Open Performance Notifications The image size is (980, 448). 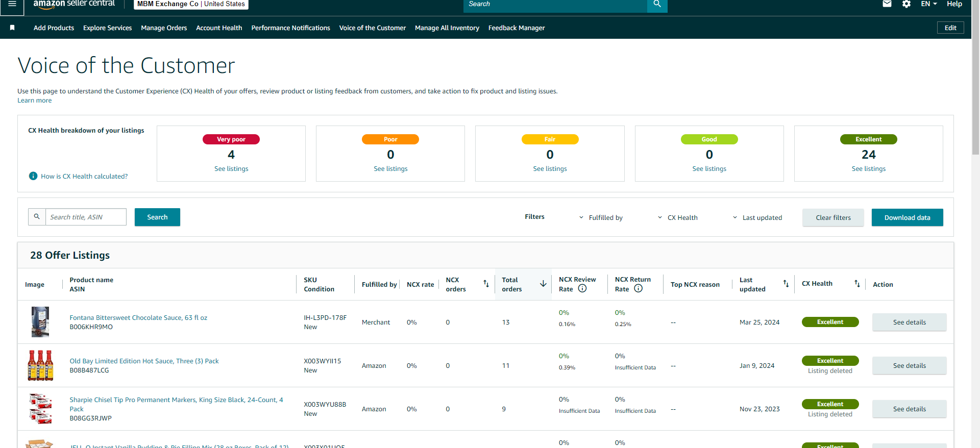(x=290, y=28)
